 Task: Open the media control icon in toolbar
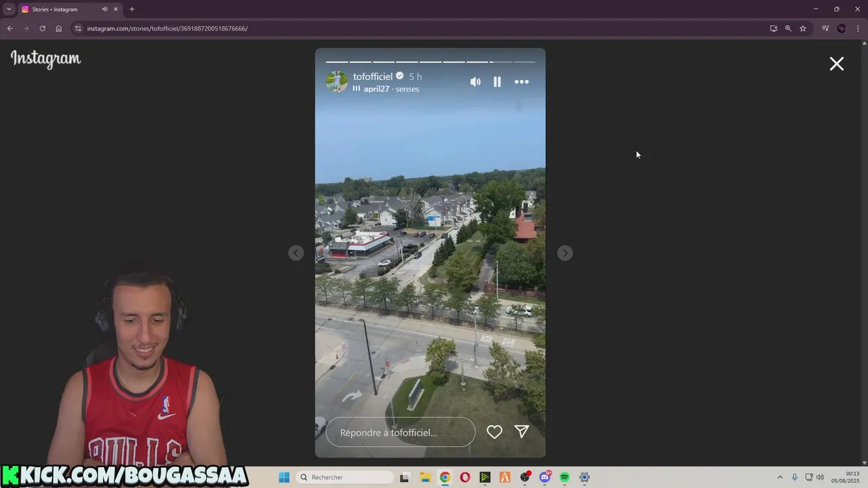point(825,28)
